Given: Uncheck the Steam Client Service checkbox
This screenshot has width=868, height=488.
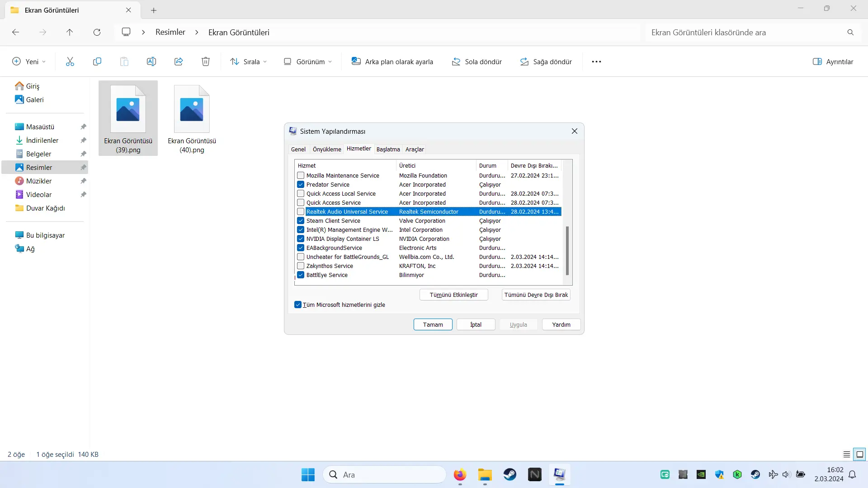Looking at the screenshot, I should pyautogui.click(x=301, y=221).
